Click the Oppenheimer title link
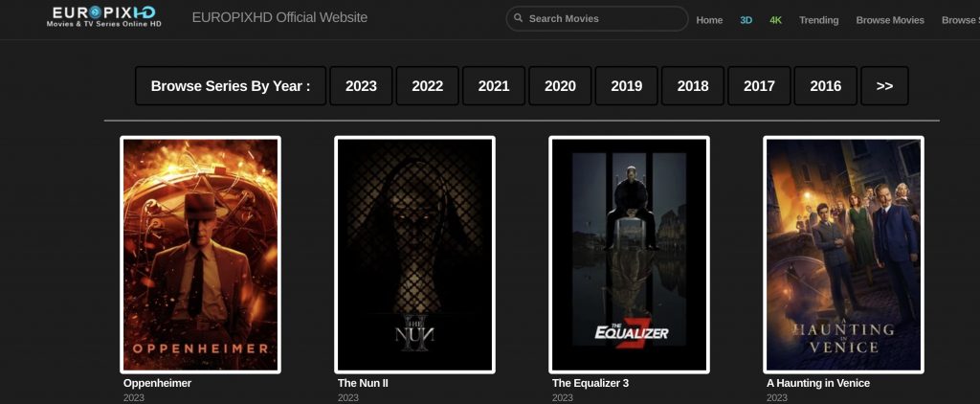Viewport: 980px width, 404px height. point(158,383)
